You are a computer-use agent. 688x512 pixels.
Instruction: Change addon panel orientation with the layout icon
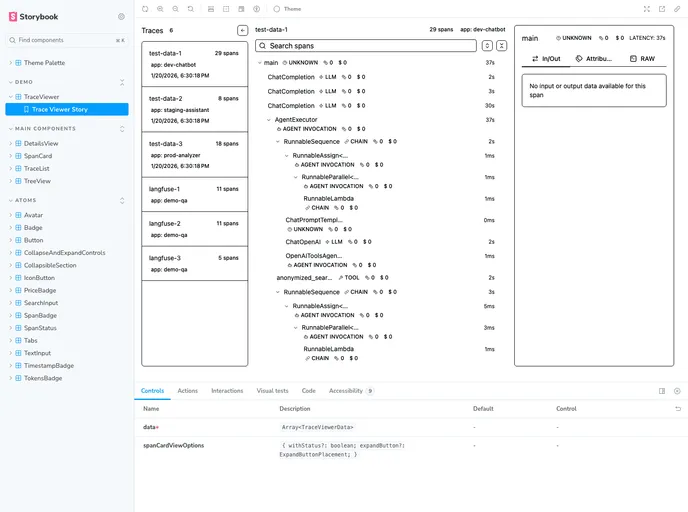(662, 391)
